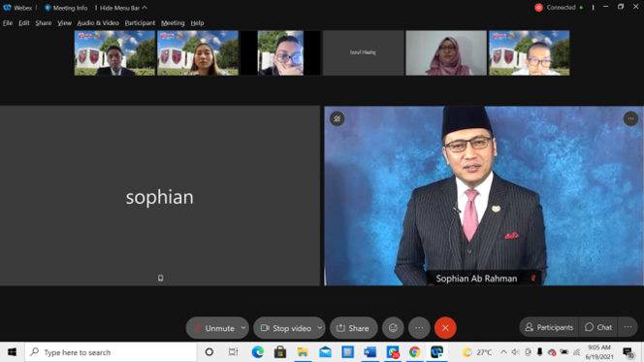Expand video options arrow beside Stop video
This screenshot has width=644, height=362.
tap(319, 328)
